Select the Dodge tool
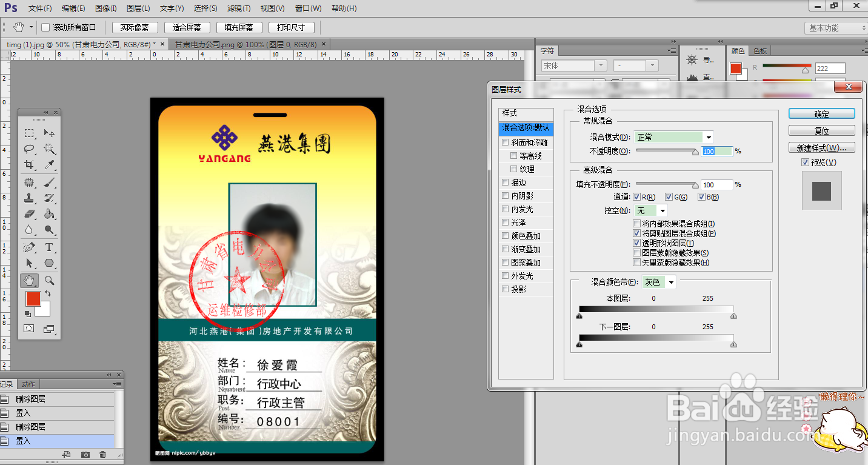The width and height of the screenshot is (868, 465). tap(50, 230)
